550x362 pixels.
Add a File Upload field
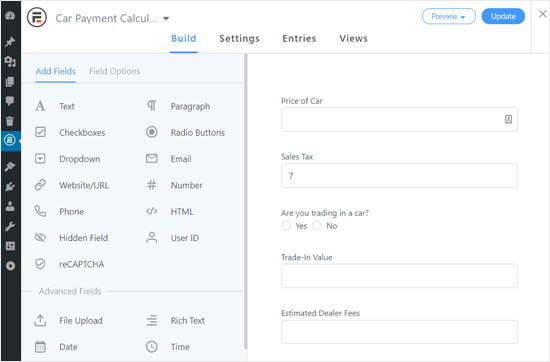click(69, 321)
